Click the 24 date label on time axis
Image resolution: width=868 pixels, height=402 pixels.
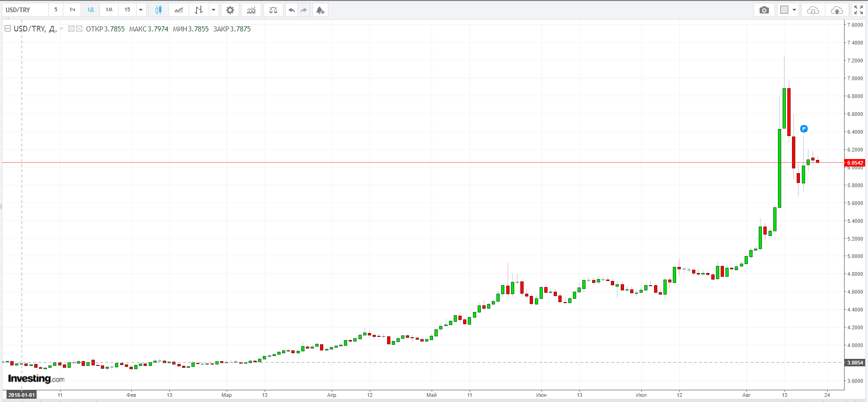(x=827, y=395)
